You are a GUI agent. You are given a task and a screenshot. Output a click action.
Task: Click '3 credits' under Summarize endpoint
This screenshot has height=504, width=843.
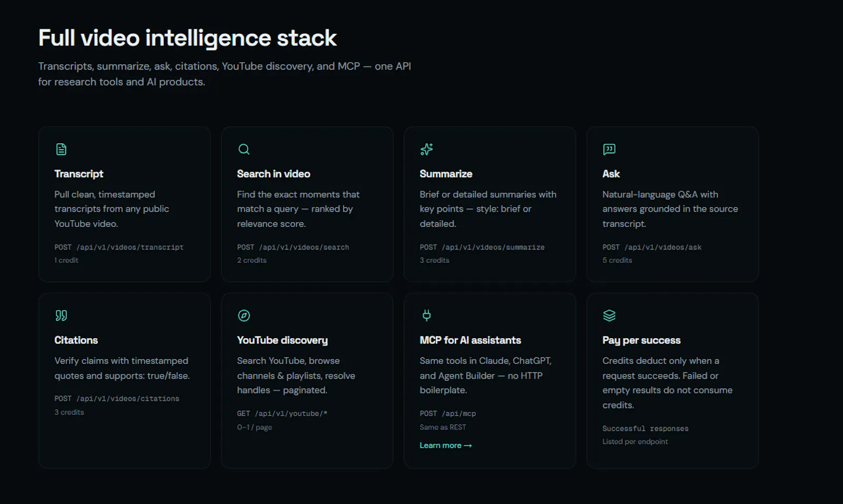[x=435, y=260]
